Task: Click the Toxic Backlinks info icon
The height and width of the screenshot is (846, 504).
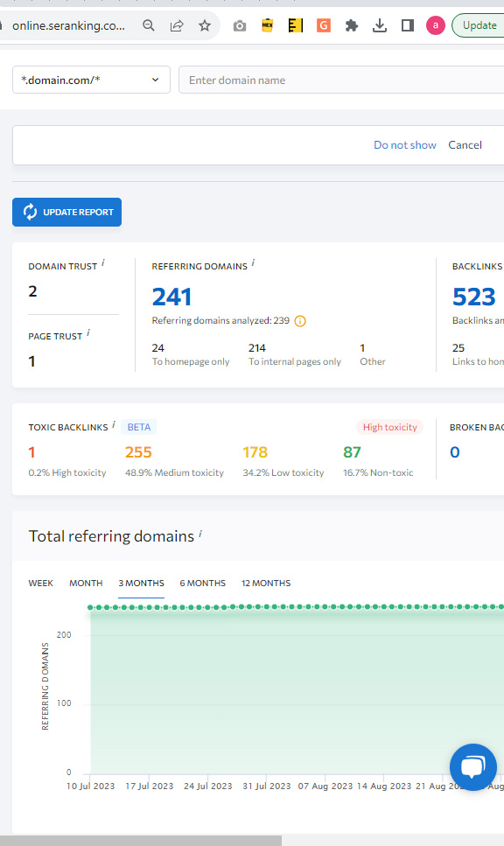Action: pyautogui.click(x=114, y=424)
